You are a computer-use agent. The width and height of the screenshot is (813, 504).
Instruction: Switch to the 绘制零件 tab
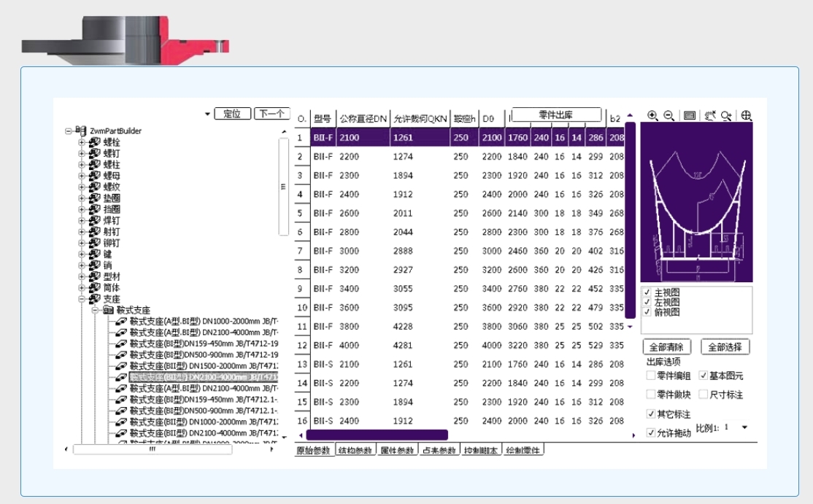[523, 450]
